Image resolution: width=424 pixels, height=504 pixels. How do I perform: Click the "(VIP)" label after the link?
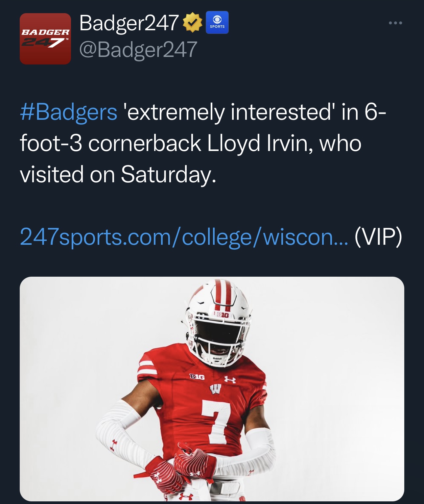378,237
